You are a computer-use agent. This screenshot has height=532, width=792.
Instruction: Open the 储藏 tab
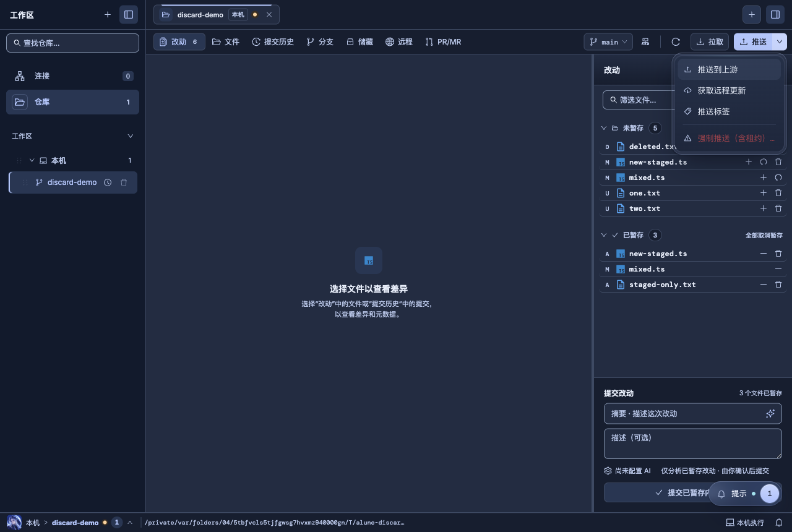pos(359,41)
